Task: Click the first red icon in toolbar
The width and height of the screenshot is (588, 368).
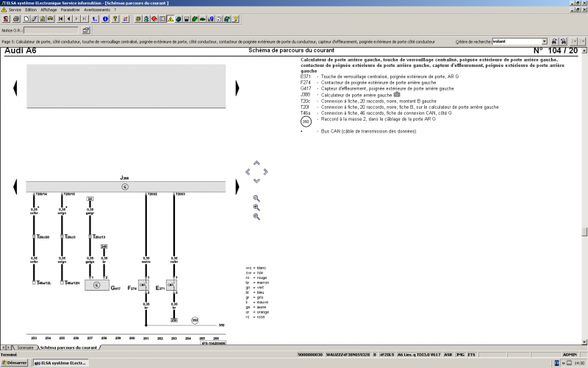Action: 6,19
